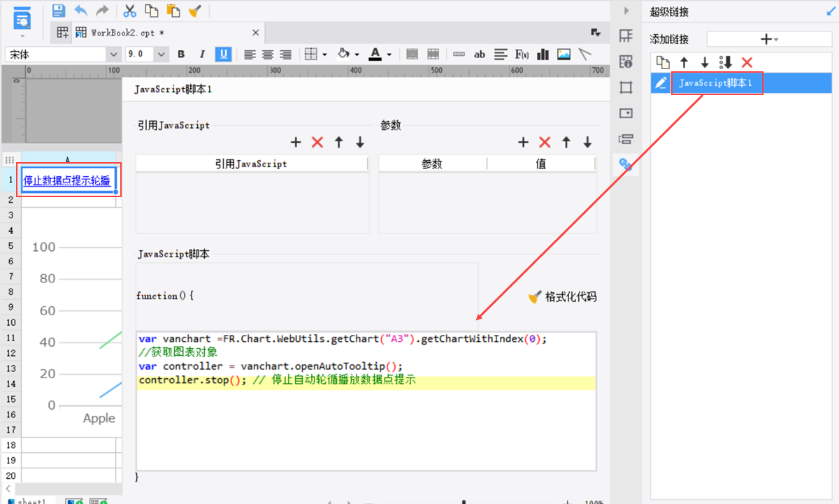
Task: Apply the font color A swatch
Action: tap(375, 54)
